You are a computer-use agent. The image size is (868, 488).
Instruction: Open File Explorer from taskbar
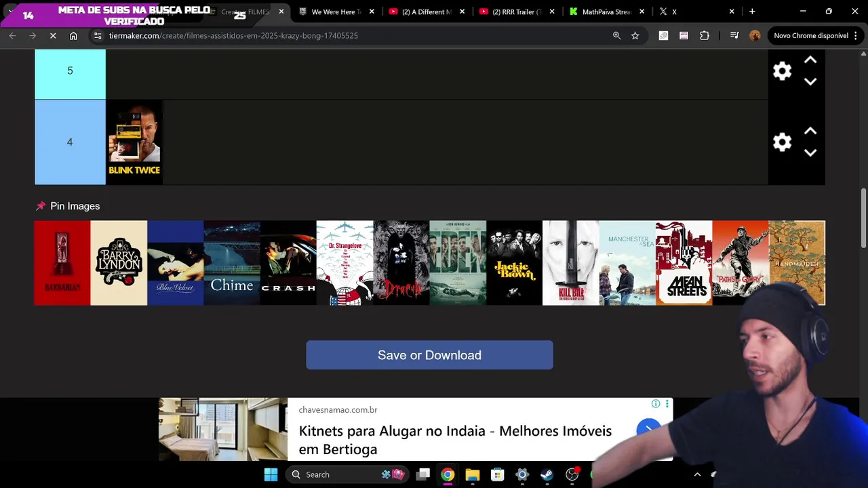[x=473, y=474]
